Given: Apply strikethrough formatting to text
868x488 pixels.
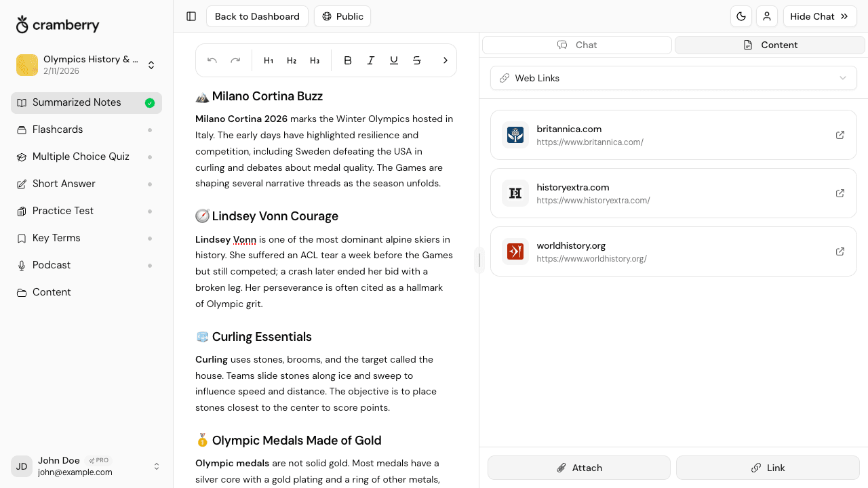Looking at the screenshot, I should tap(416, 60).
